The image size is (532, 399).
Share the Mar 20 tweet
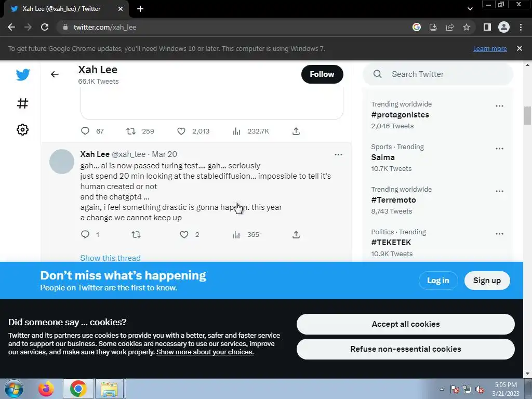(x=296, y=234)
